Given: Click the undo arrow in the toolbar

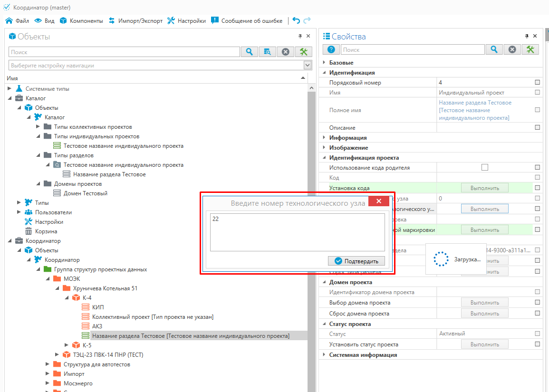Looking at the screenshot, I should 296,20.
